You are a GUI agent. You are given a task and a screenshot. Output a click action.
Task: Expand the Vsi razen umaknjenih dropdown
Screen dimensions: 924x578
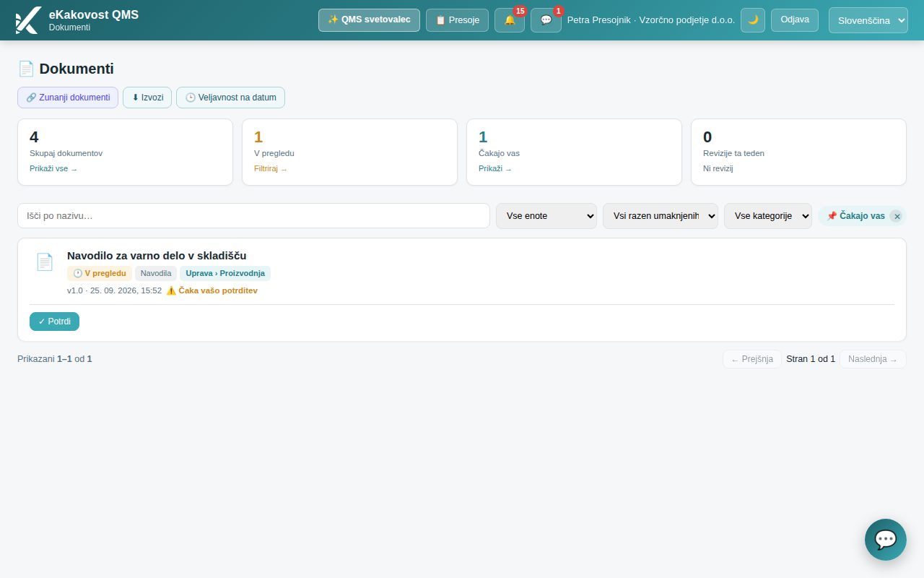(x=661, y=216)
